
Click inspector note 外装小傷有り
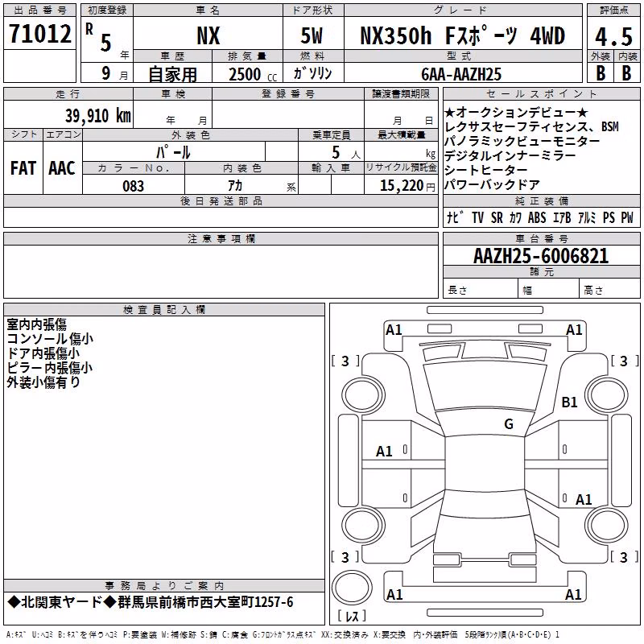(43, 382)
